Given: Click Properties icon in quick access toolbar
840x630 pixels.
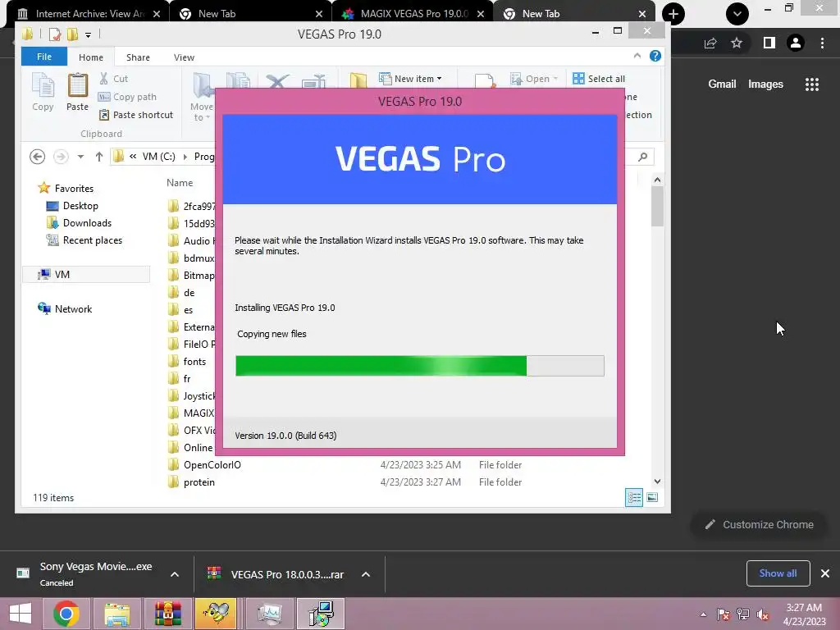Looking at the screenshot, I should click(x=54, y=34).
